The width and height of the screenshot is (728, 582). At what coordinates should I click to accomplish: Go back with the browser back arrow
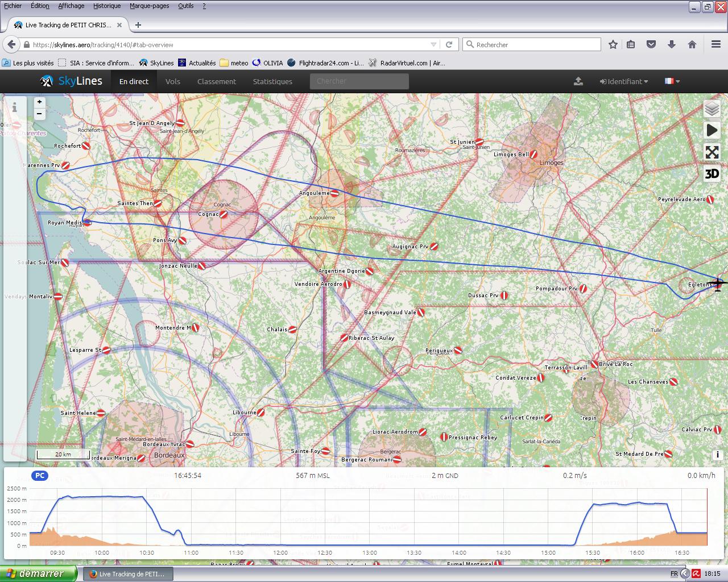coord(11,44)
